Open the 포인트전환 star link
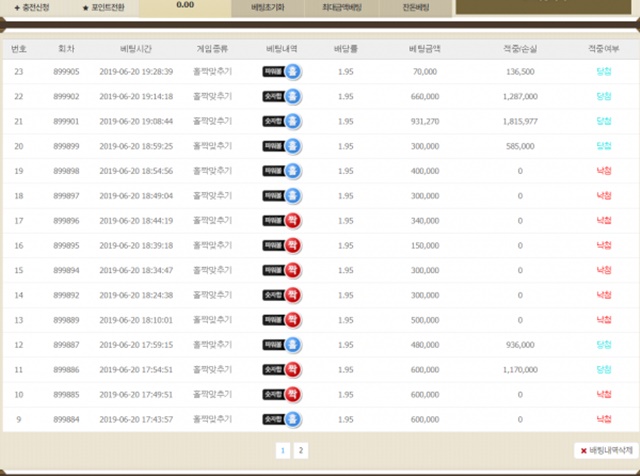 104,8
